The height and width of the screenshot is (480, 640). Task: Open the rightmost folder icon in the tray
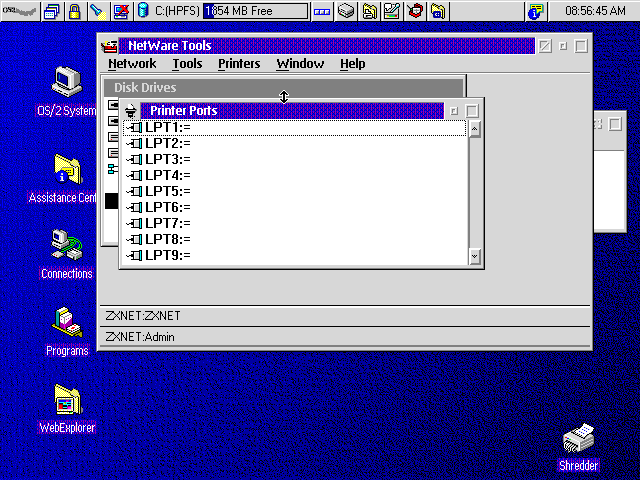click(x=438, y=11)
